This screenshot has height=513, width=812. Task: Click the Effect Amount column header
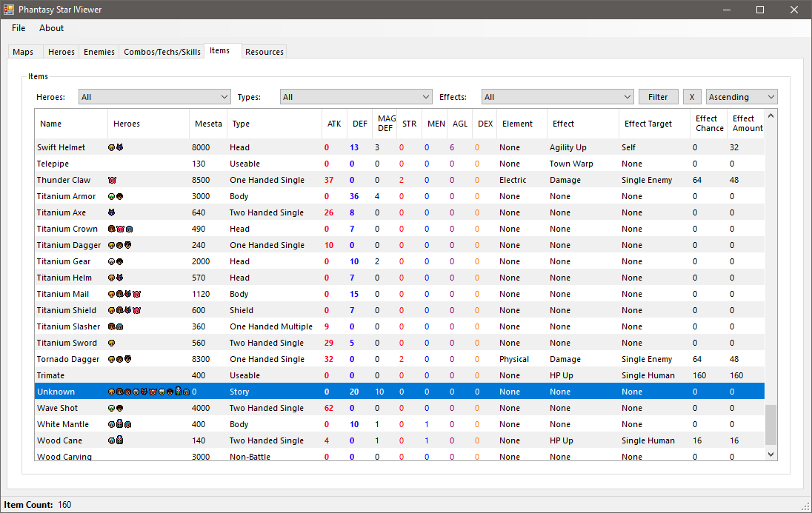(746, 124)
